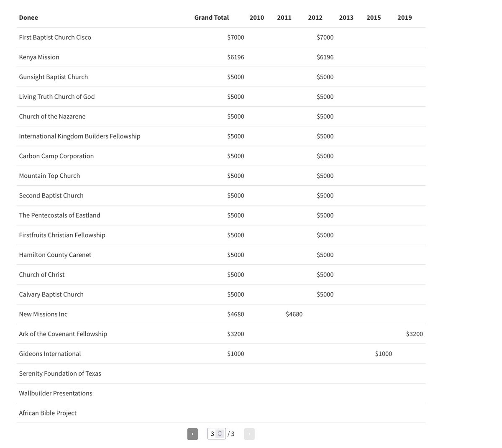Go to the previous table page
Image resolution: width=502 pixels, height=448 pixels.
192,434
